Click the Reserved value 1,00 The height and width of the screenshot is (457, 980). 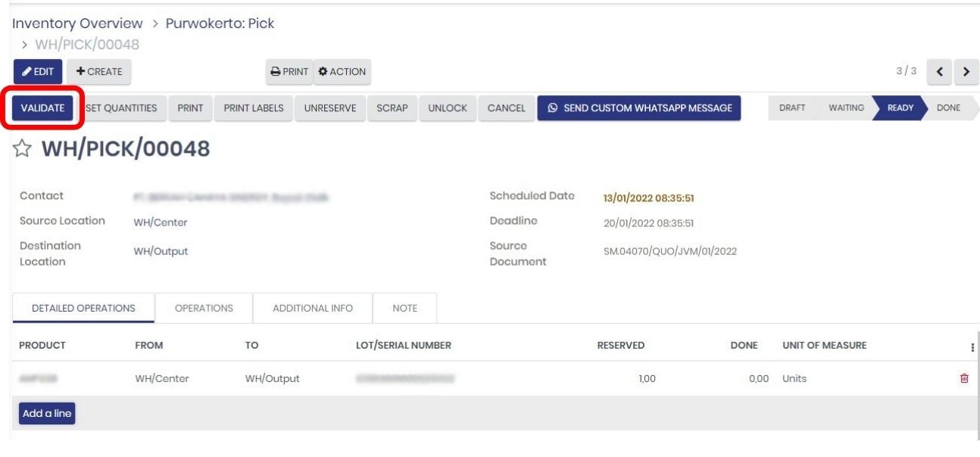(x=647, y=378)
